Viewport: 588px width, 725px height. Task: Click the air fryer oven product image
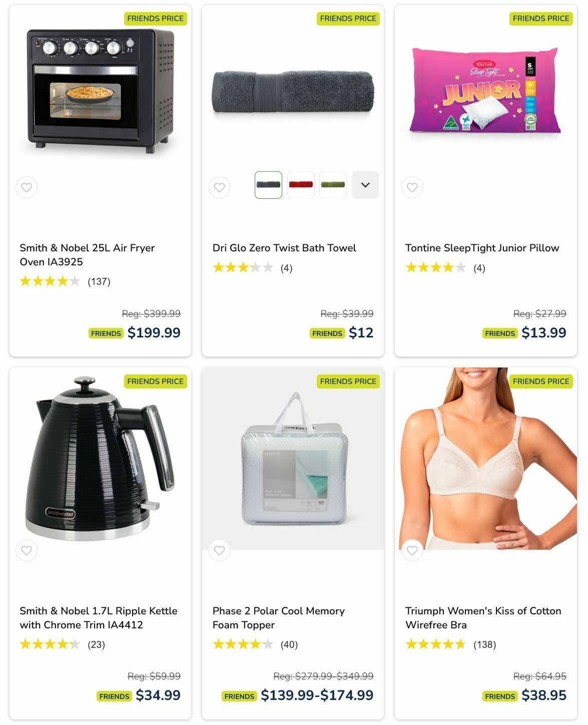tap(101, 91)
